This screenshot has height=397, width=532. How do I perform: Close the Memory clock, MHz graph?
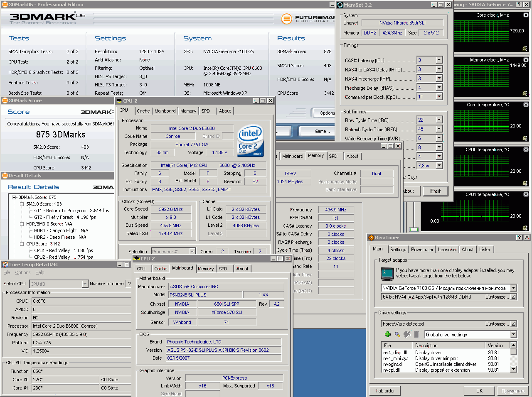526,60
